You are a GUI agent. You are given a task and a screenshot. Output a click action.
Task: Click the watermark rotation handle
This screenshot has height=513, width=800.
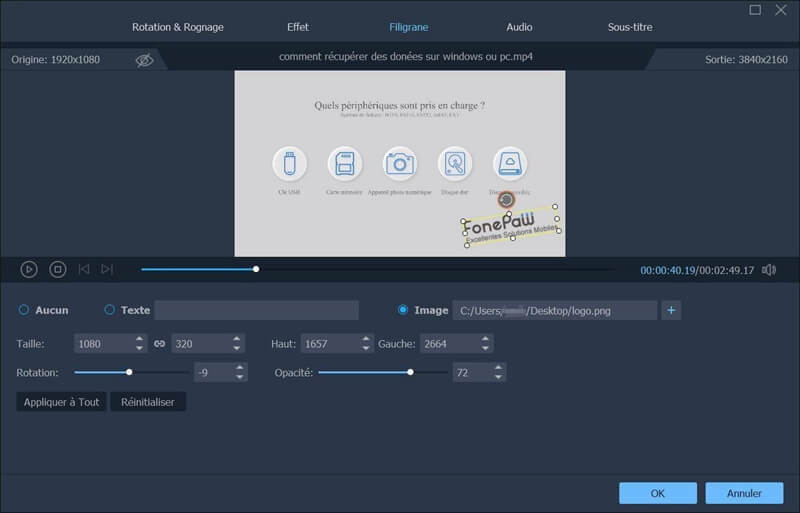pyautogui.click(x=506, y=200)
